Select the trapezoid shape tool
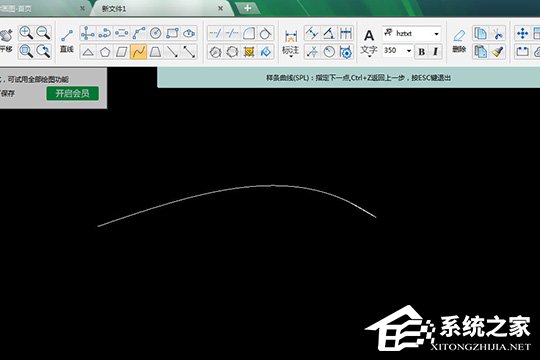The width and height of the screenshot is (540, 360). click(155, 52)
